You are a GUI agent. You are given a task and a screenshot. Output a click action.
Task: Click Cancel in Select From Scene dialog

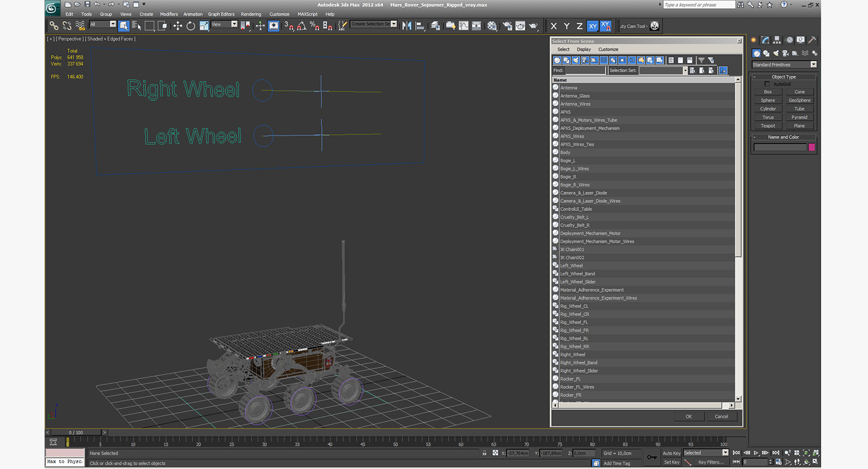[721, 416]
